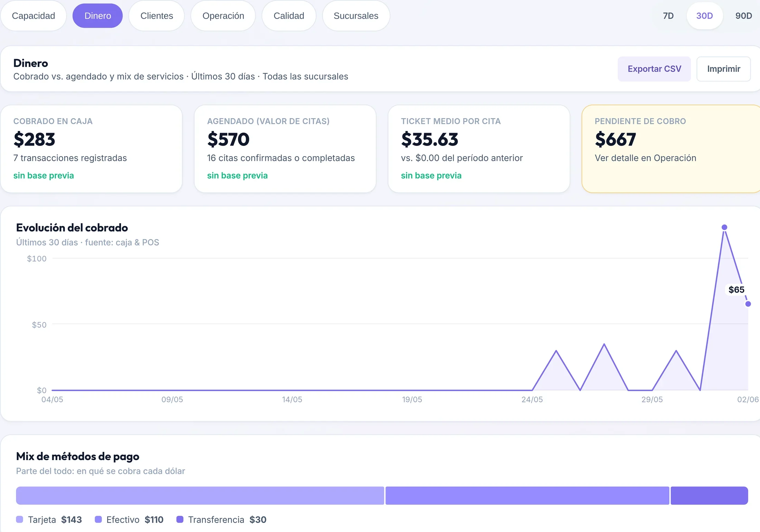Select the Dinero tab

(x=97, y=16)
